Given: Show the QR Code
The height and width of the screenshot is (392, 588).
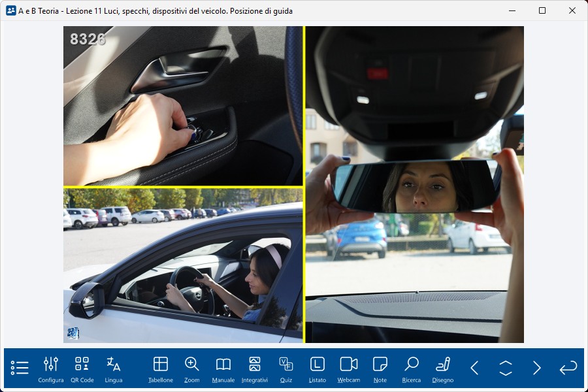Looking at the screenshot, I should 82,369.
